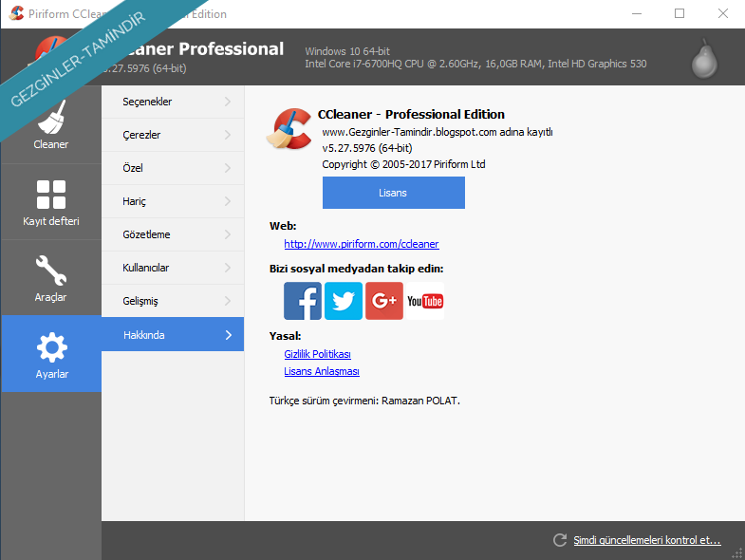The height and width of the screenshot is (560, 745).
Task: Select the Hakkında about page
Action: coord(173,335)
